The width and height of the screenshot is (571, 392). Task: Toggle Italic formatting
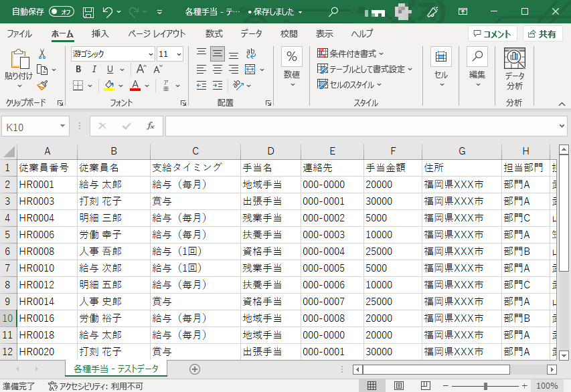94,70
